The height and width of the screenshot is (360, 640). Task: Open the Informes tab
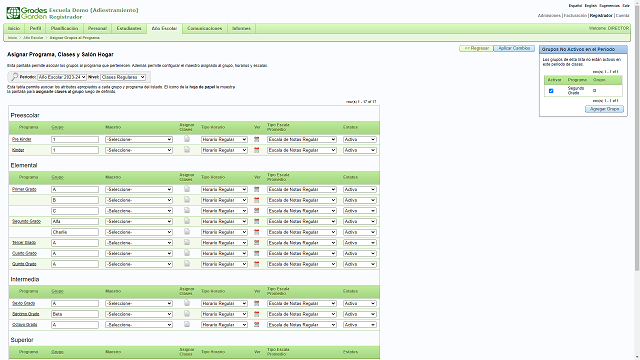click(241, 28)
